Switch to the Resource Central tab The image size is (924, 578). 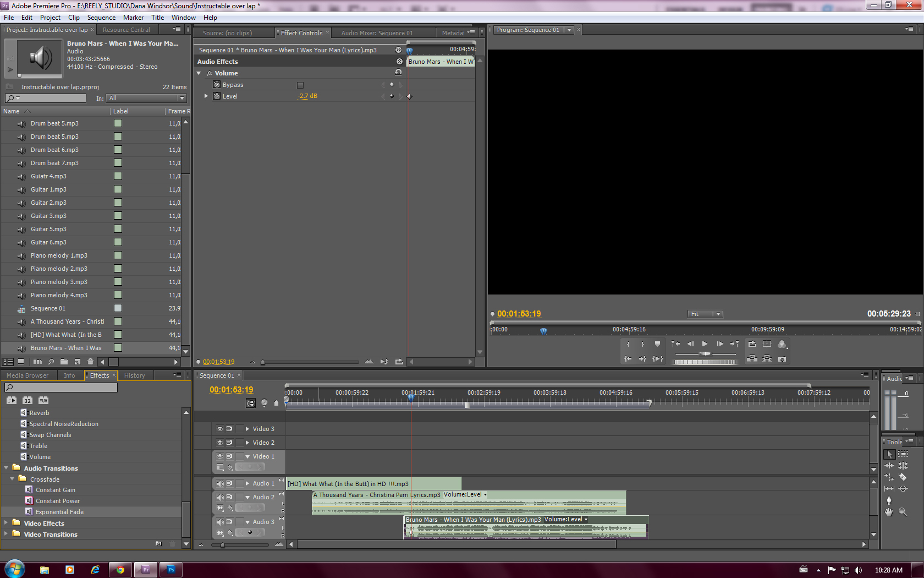(126, 30)
